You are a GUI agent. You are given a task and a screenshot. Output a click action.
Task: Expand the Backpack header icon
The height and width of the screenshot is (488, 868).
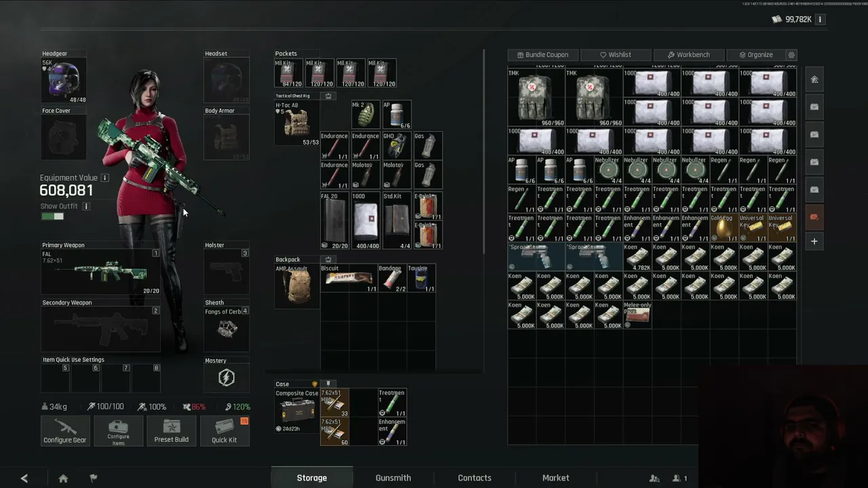click(328, 259)
